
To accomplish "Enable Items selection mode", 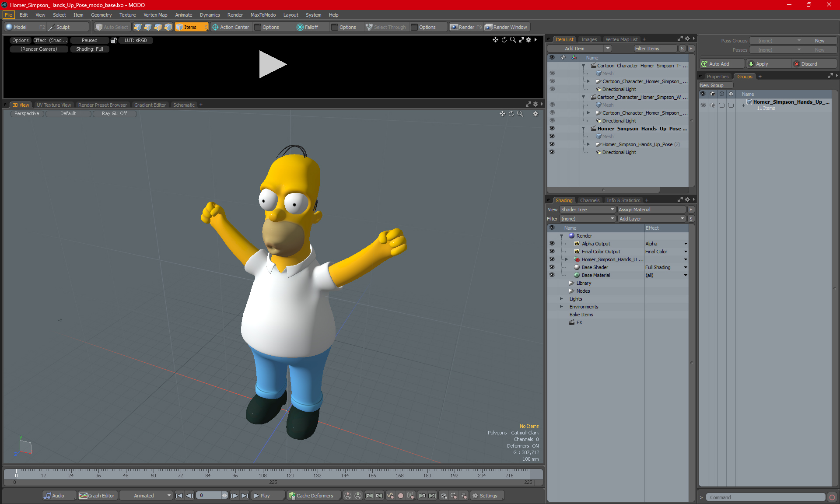I will tap(191, 27).
